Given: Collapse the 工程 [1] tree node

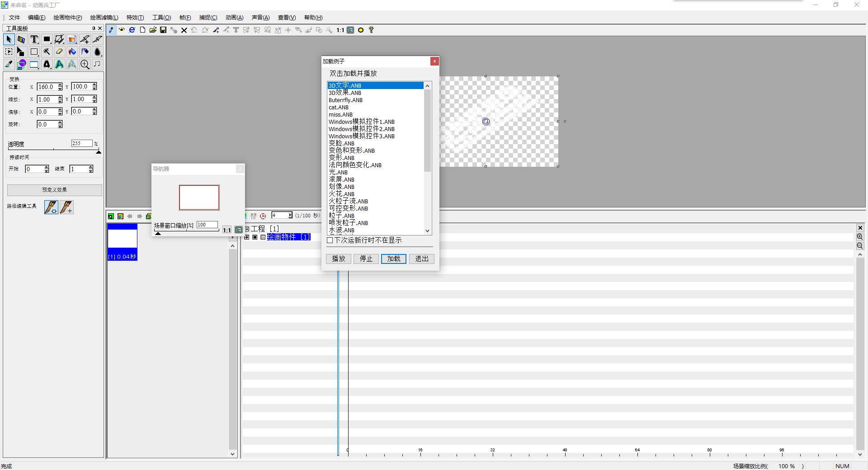Looking at the screenshot, I should (x=247, y=229).
